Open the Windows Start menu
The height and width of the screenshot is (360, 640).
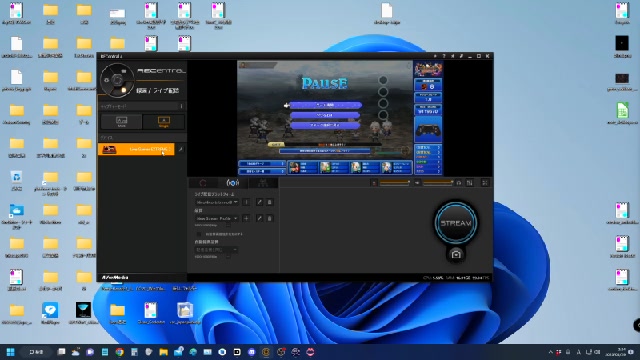click(x=11, y=352)
